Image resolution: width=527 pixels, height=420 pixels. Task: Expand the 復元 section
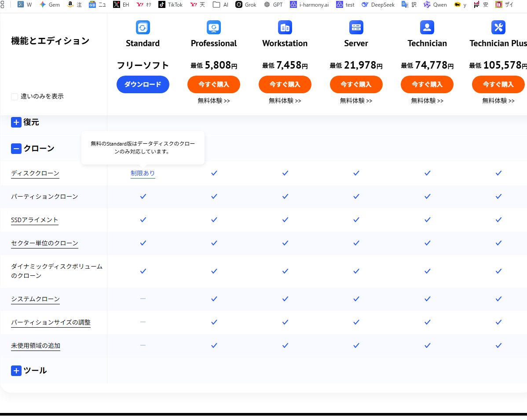click(x=16, y=122)
